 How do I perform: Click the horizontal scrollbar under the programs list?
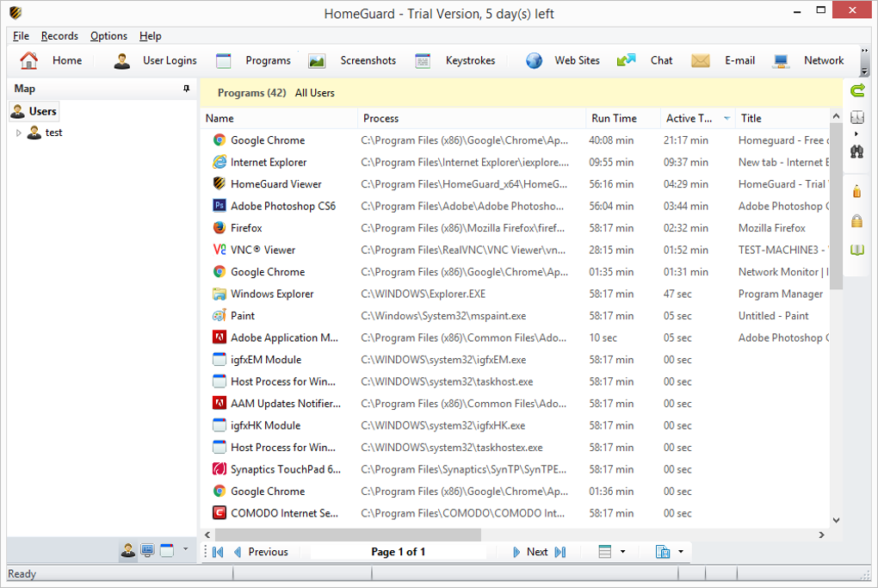(x=344, y=535)
